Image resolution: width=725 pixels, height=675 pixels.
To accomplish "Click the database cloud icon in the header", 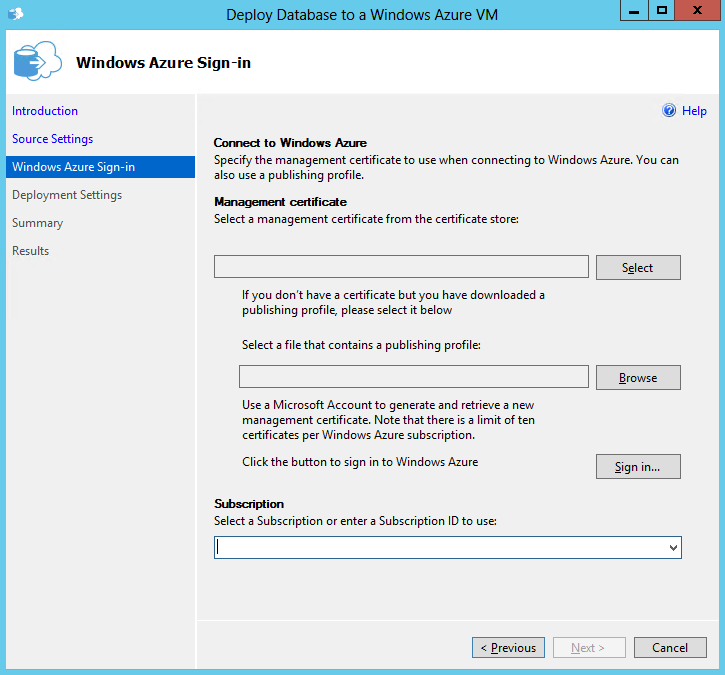I will tap(32, 62).
